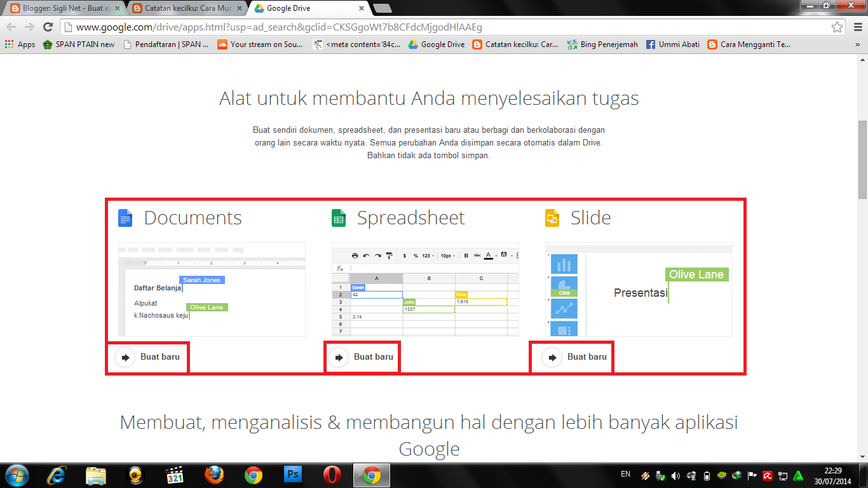Click Buat baru under Spreadsheet
Viewport: 868px width, 488px height.
pos(374,357)
